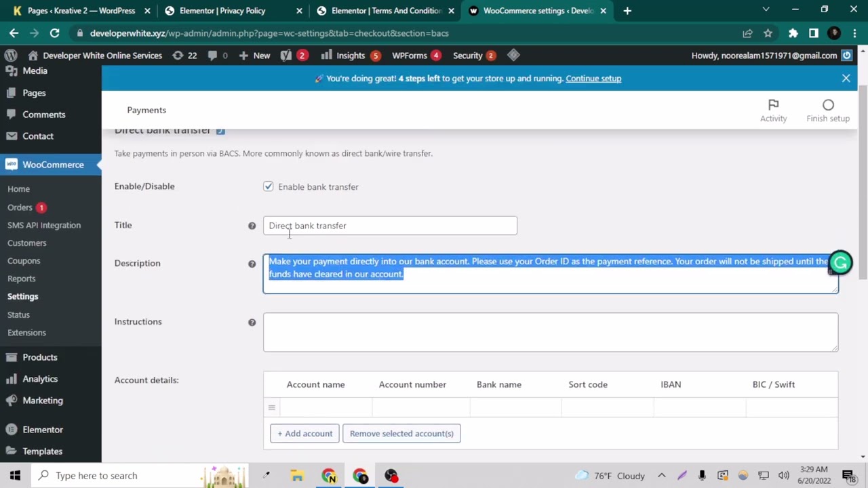This screenshot has width=868, height=488.
Task: Click the Account number cell
Action: tap(420, 407)
